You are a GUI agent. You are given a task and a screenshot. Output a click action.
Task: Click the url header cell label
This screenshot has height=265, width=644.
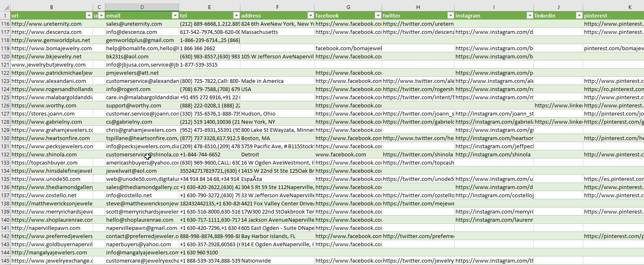point(15,16)
